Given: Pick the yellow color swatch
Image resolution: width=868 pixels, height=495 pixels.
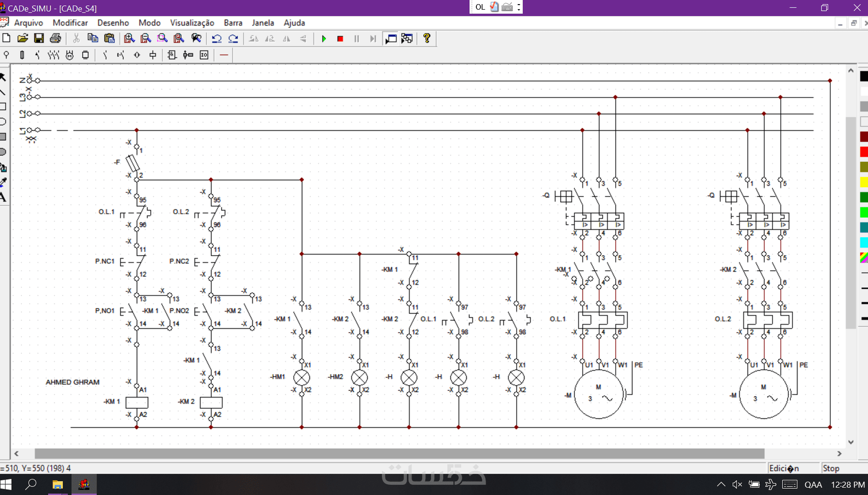Looking at the screenshot, I should 864,182.
